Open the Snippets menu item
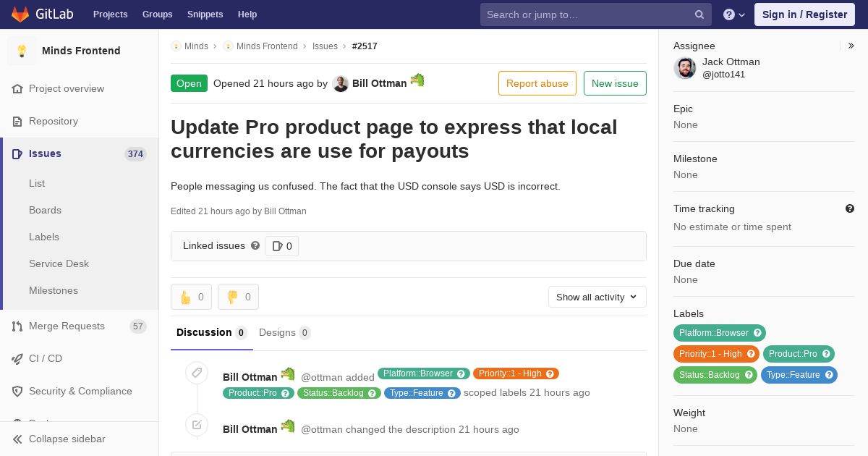 205,14
